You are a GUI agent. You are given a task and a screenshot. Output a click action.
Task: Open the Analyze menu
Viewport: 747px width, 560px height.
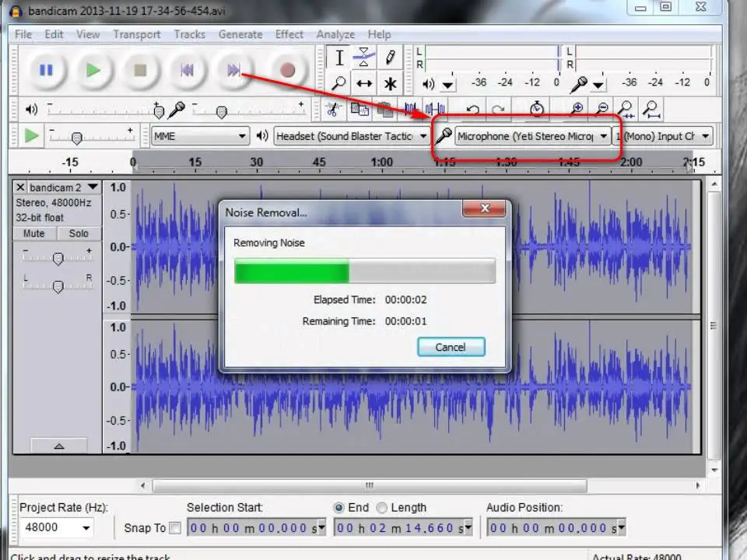(x=335, y=34)
